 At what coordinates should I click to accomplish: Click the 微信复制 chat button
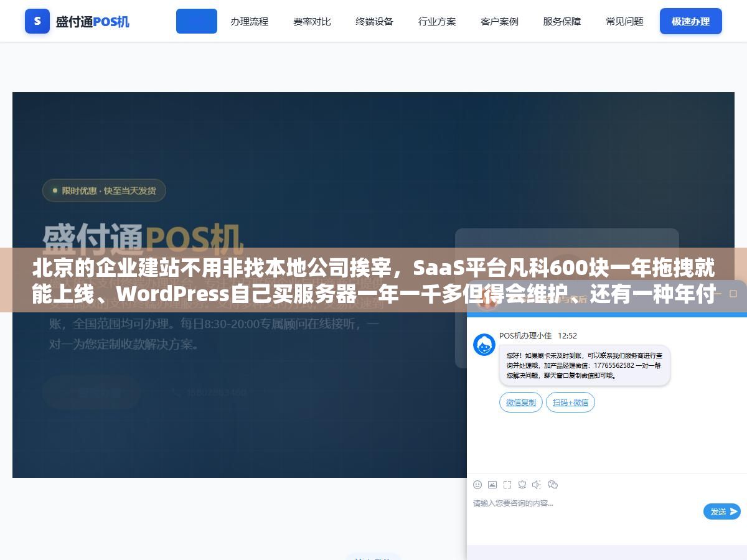tap(521, 403)
